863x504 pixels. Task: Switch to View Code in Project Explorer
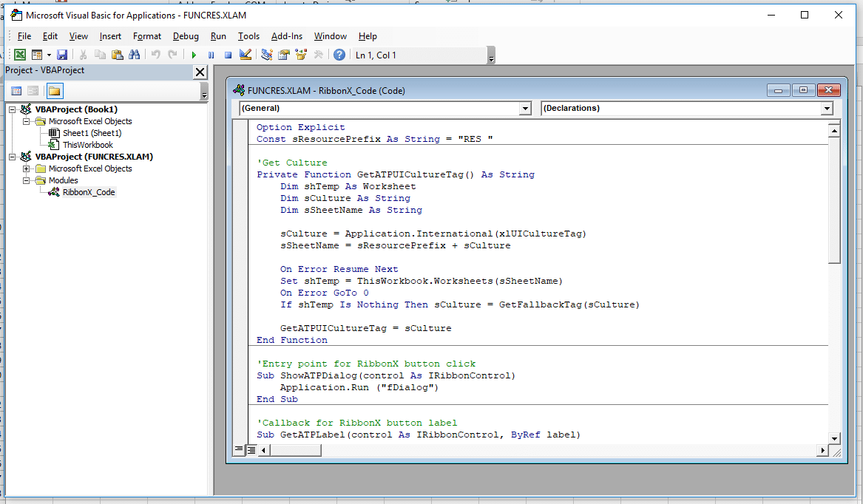coord(16,90)
